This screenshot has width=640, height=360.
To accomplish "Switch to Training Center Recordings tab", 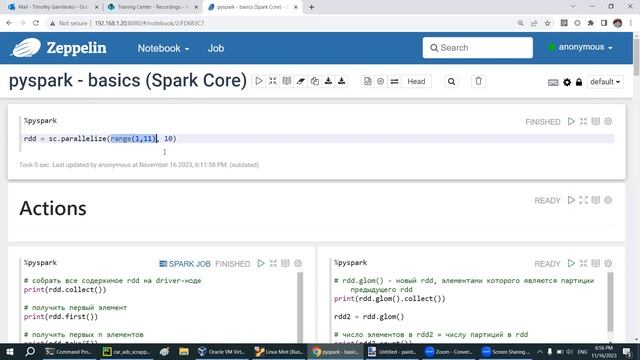I will point(152,7).
